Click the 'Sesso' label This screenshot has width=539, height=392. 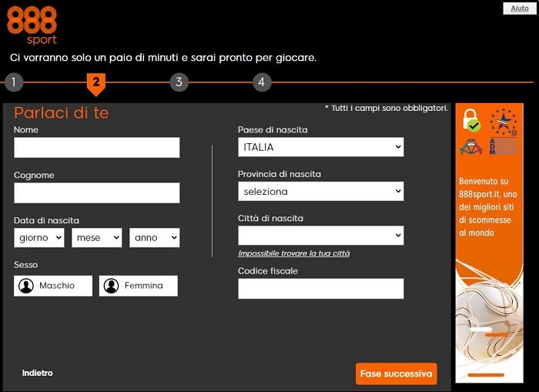[x=25, y=265]
